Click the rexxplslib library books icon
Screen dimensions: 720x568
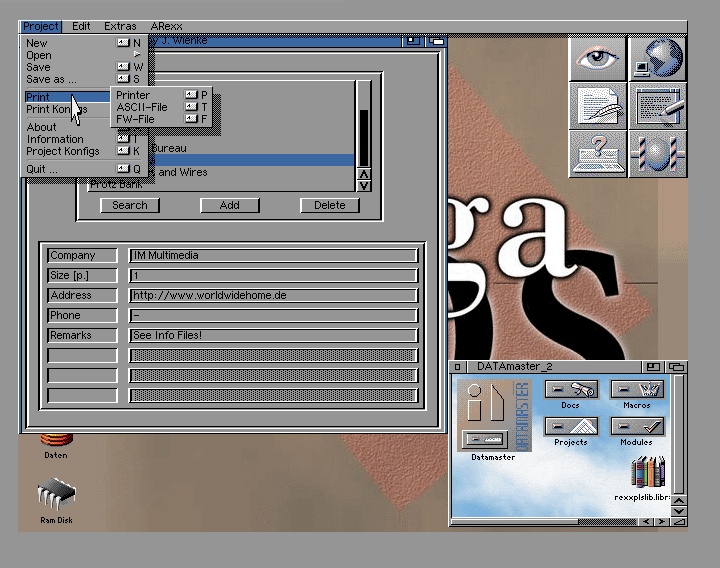point(648,474)
